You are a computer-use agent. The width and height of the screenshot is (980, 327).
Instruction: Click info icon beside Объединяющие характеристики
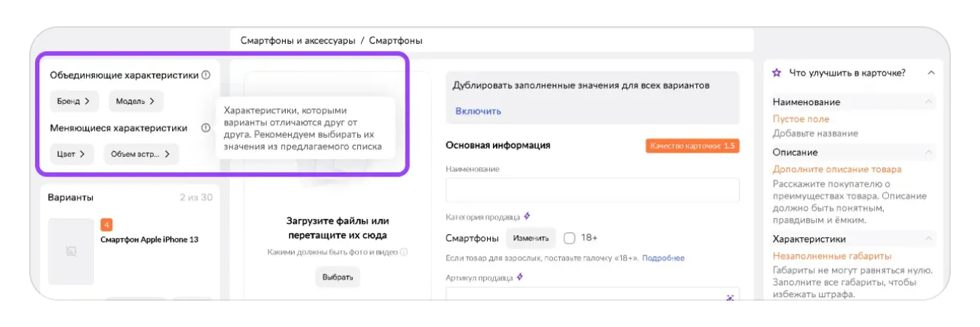[206, 75]
